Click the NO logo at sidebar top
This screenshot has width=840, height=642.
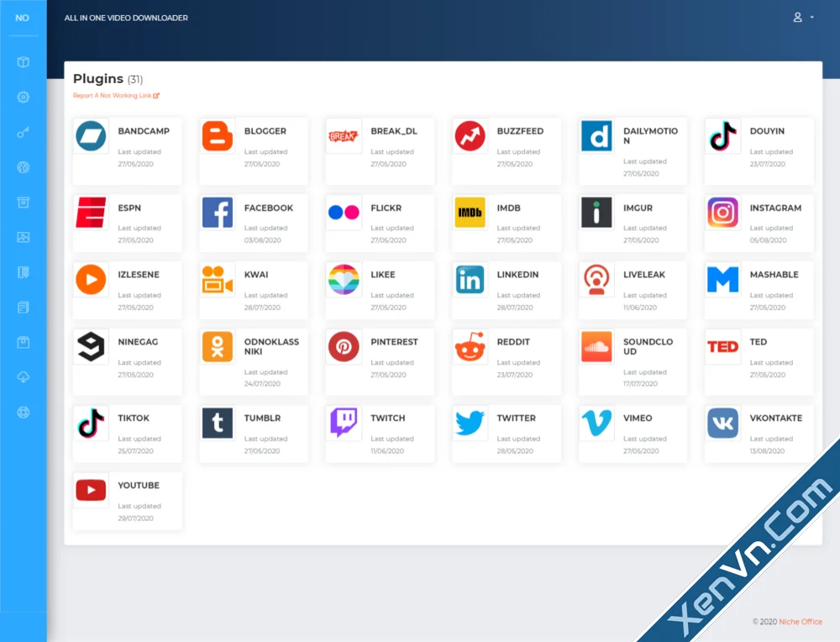tap(23, 17)
